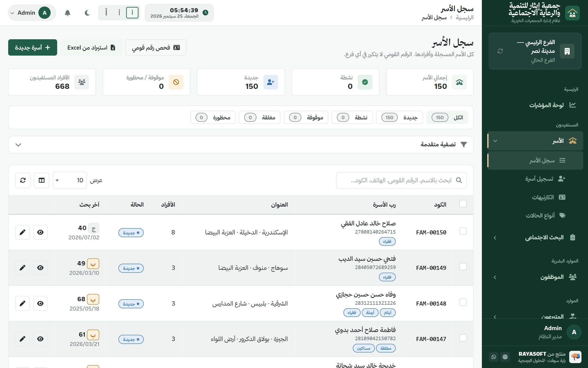Click the أسرة جديدة new family button
Screen dimensions: 588x368
pyautogui.click(x=33, y=47)
